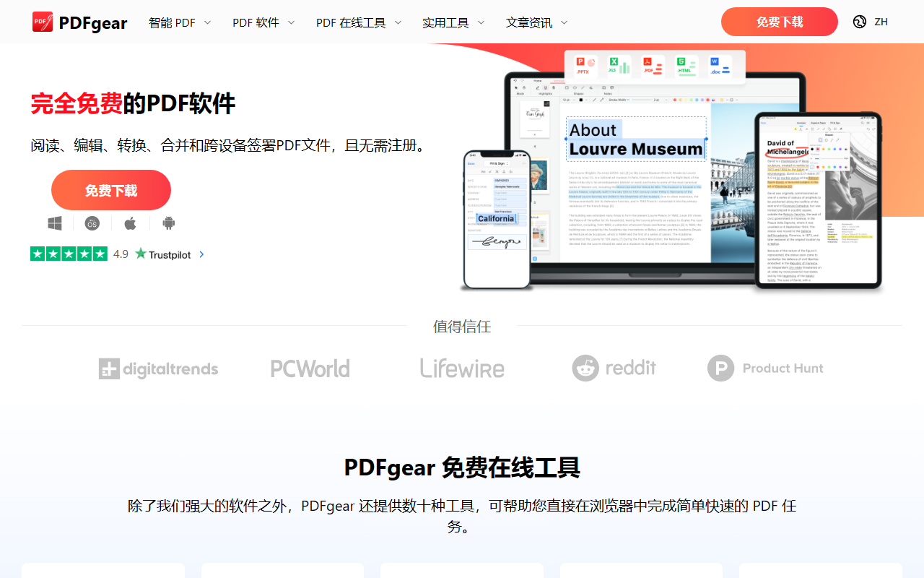Click the digitaltrends logo

coord(158,368)
